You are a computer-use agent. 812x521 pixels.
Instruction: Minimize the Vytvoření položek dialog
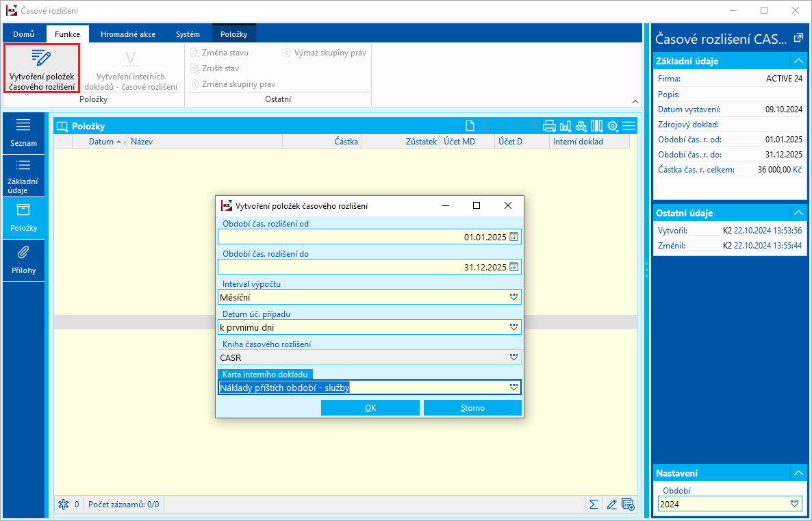click(445, 205)
